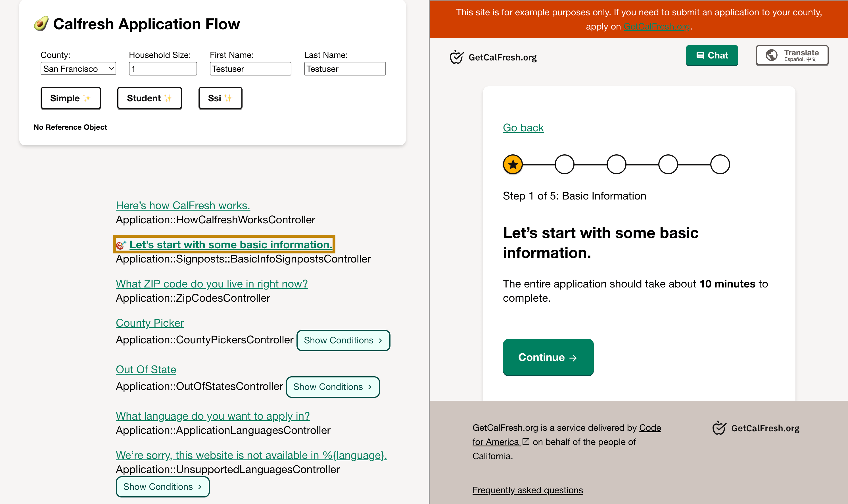Click the globe icon on Translate button
Screen dimensions: 848x504
(x=771, y=55)
